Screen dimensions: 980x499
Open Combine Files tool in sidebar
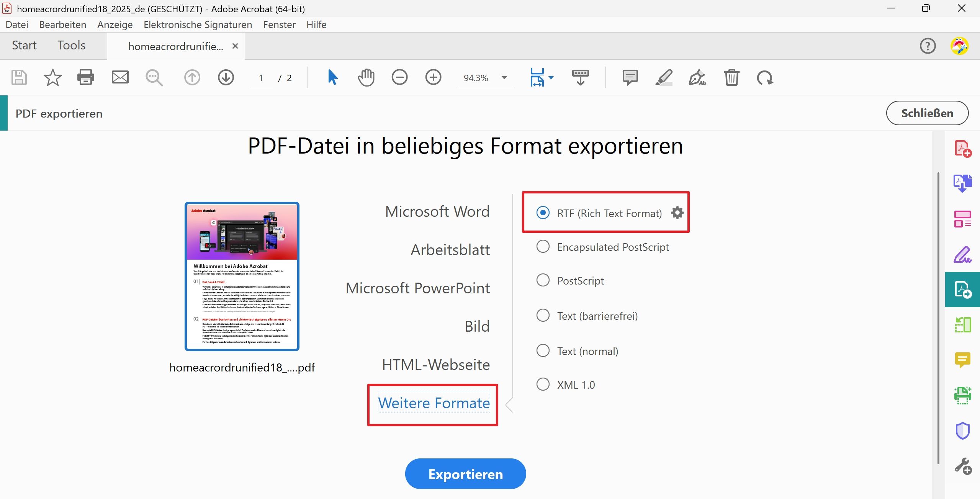click(962, 183)
